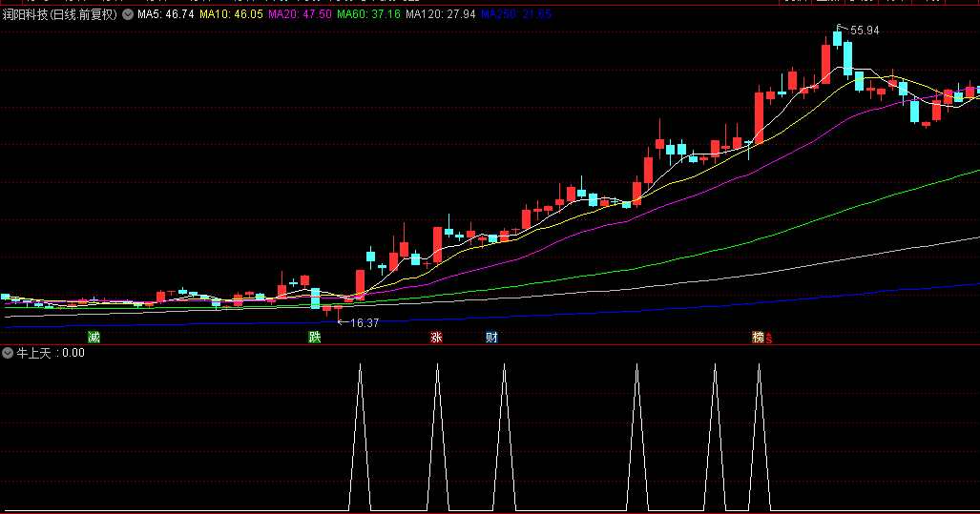Click the 16.37 low price annotation
The image size is (980, 514).
click(x=364, y=323)
